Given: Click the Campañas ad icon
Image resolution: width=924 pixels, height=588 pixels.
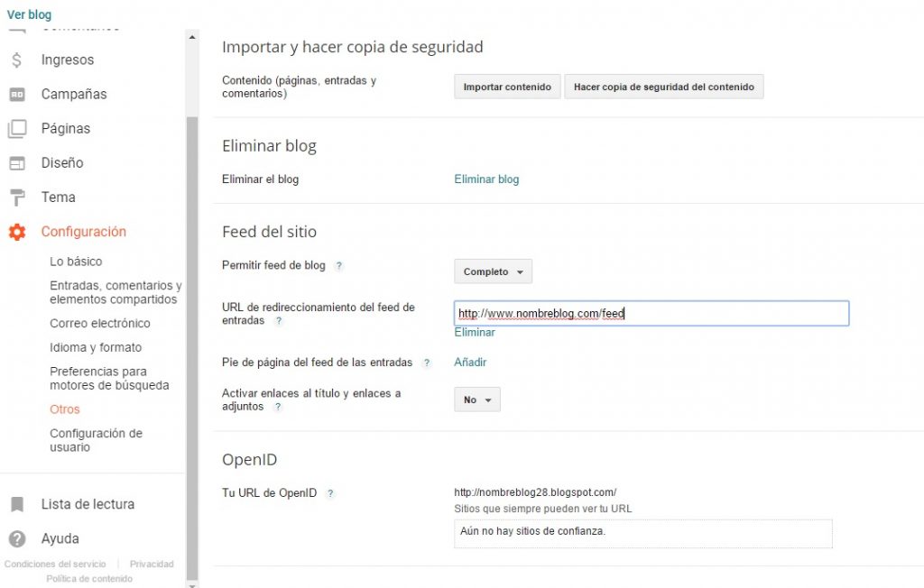Looking at the screenshot, I should pyautogui.click(x=17, y=95).
